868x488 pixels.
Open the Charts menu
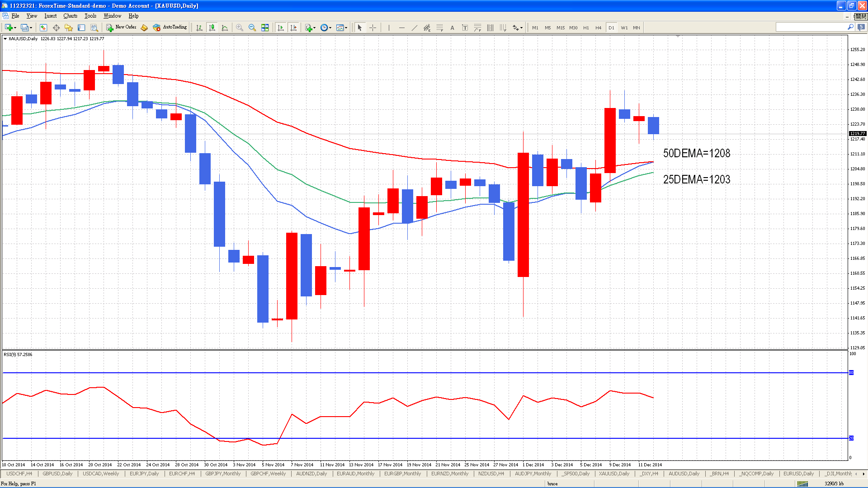pyautogui.click(x=70, y=16)
